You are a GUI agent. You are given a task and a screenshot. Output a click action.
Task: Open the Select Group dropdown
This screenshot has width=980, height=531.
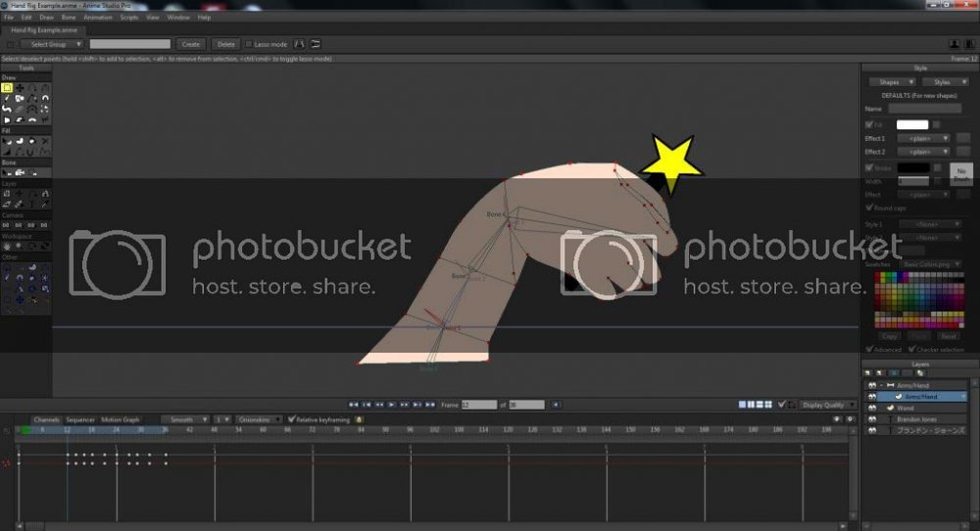pyautogui.click(x=55, y=44)
